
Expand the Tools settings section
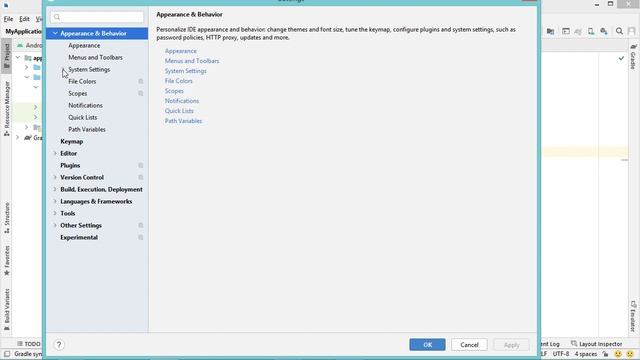click(55, 213)
